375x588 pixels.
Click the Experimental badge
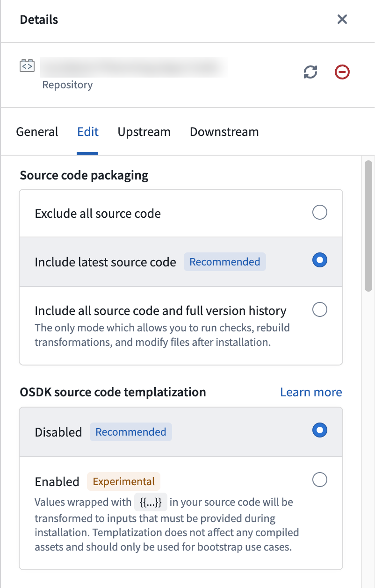pyautogui.click(x=124, y=481)
